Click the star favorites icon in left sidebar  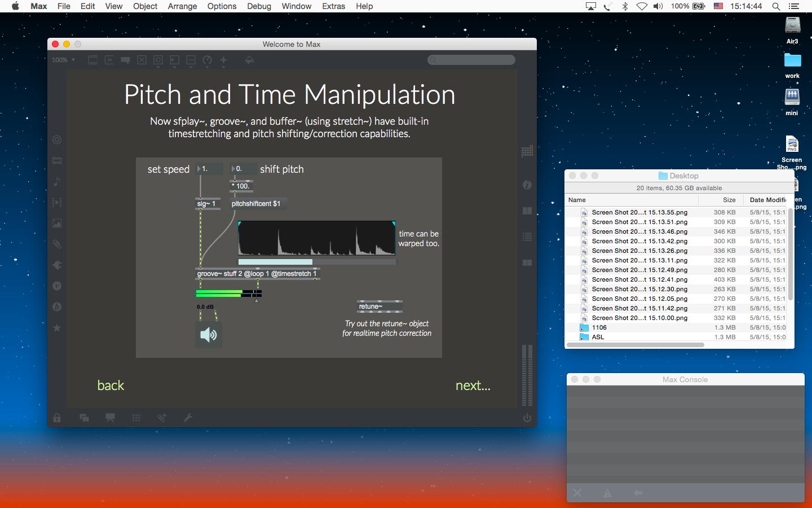coord(57,328)
